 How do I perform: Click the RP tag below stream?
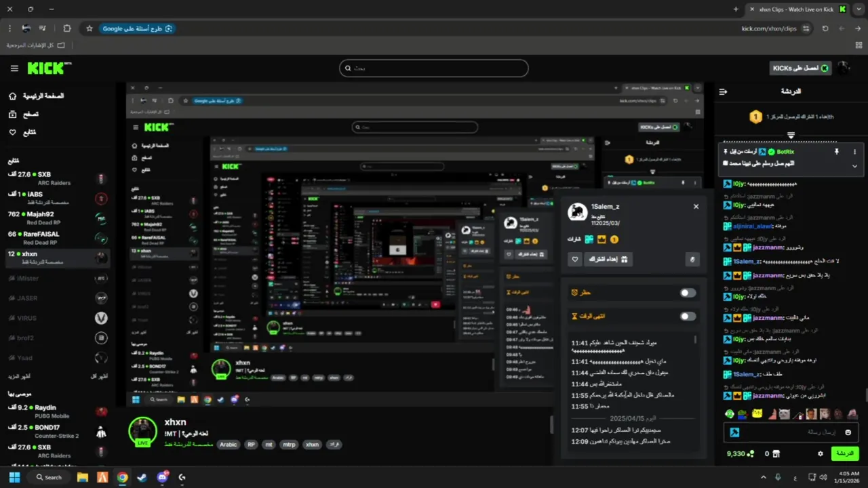click(x=251, y=445)
